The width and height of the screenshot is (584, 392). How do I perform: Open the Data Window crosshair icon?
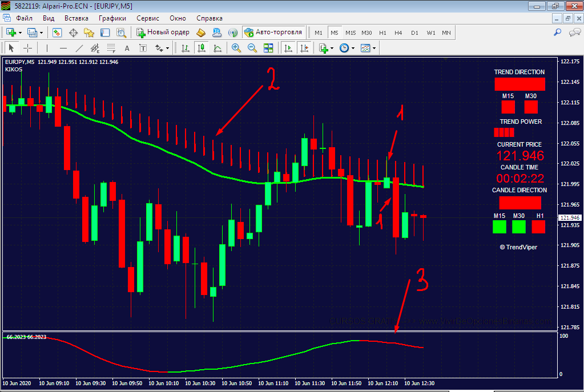point(74,33)
